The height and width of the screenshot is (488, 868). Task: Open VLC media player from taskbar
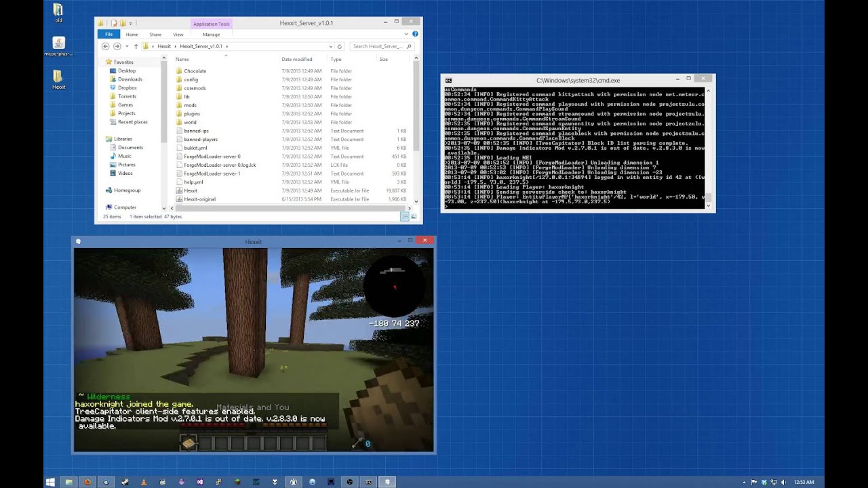(143, 482)
